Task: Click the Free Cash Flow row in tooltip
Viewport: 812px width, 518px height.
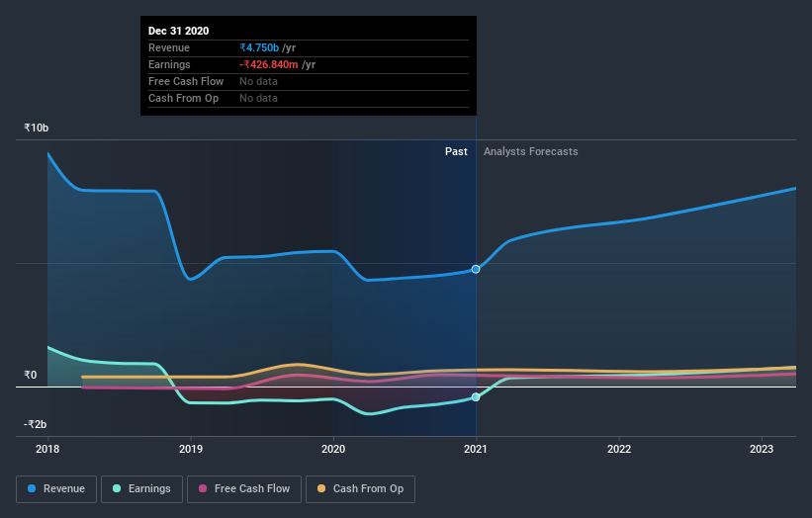Action: (309, 82)
